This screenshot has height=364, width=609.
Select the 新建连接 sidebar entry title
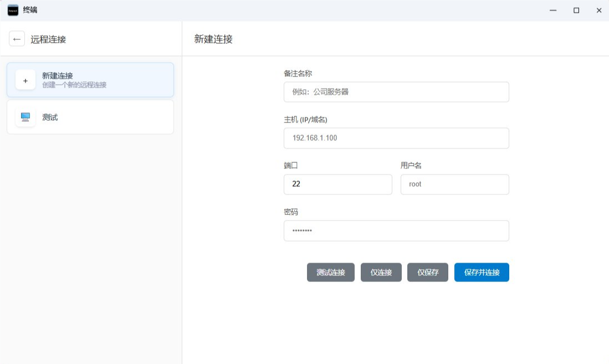(58, 75)
